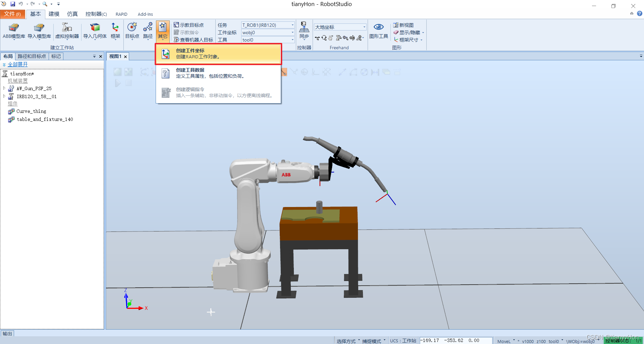Click the help question mark icon

click(640, 14)
